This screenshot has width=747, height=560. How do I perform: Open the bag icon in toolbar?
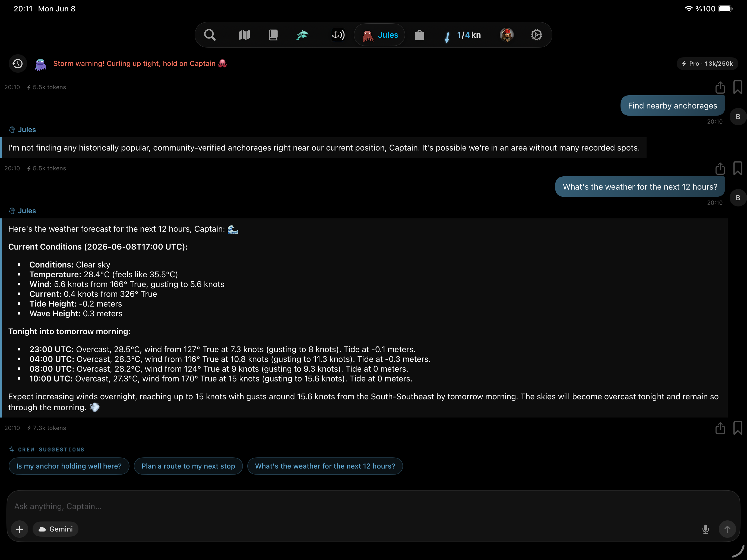click(419, 35)
